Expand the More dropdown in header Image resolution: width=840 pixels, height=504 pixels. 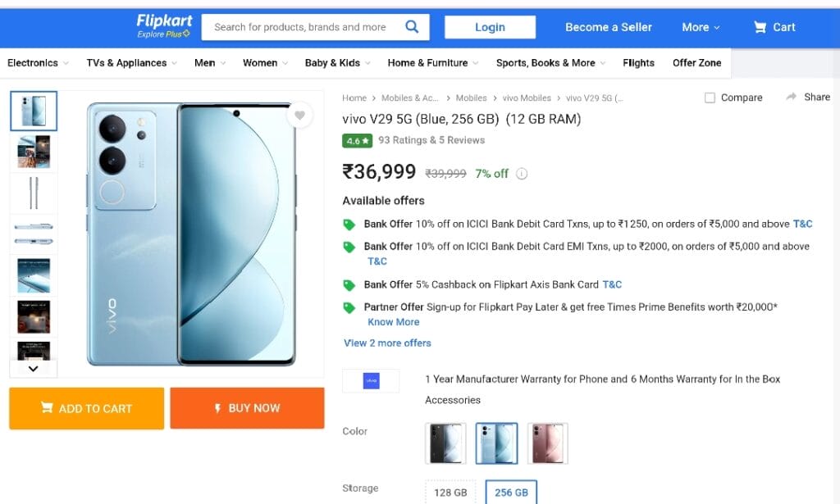(x=701, y=27)
